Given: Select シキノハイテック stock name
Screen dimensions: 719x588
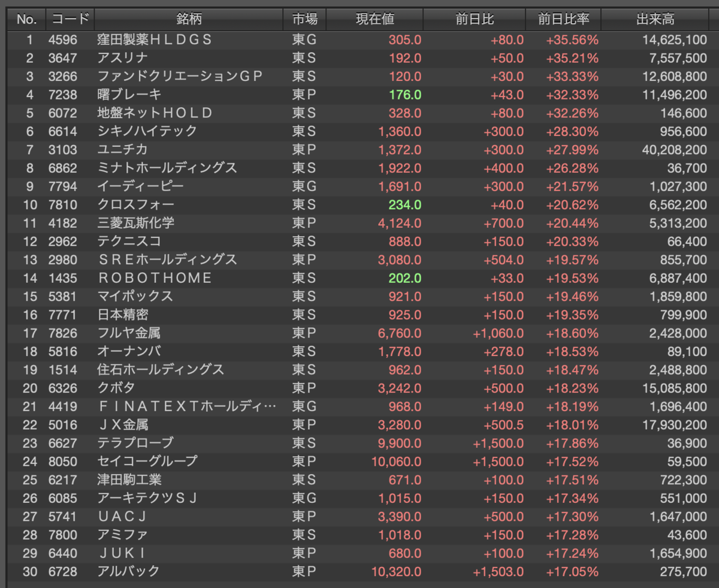Looking at the screenshot, I should pos(147,131).
